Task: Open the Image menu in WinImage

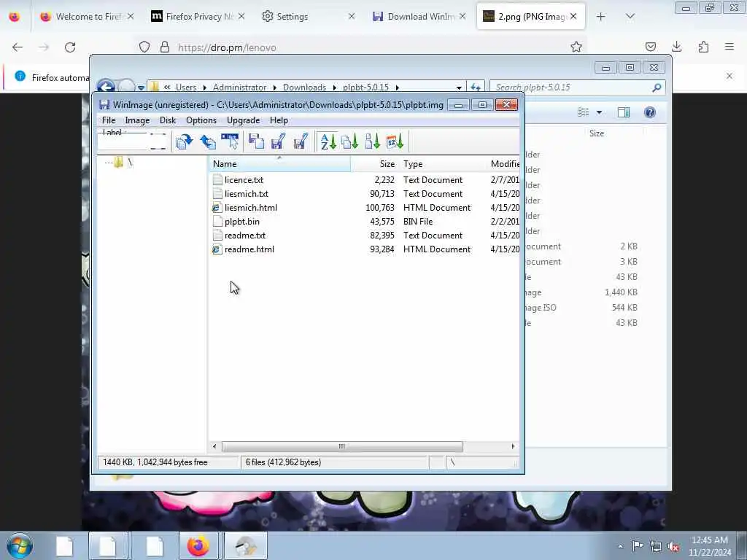Action: [137, 120]
